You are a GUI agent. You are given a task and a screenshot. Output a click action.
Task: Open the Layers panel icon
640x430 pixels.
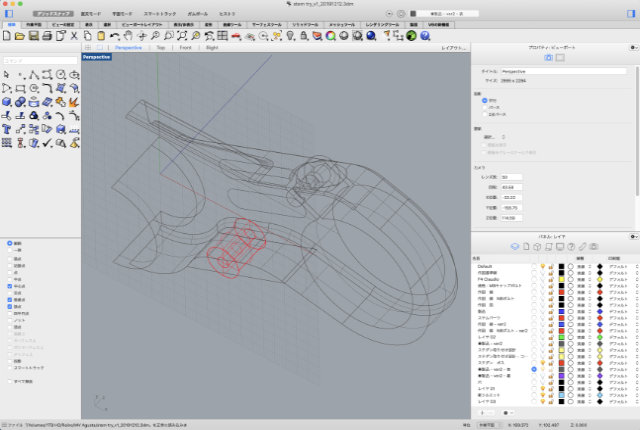coord(514,245)
